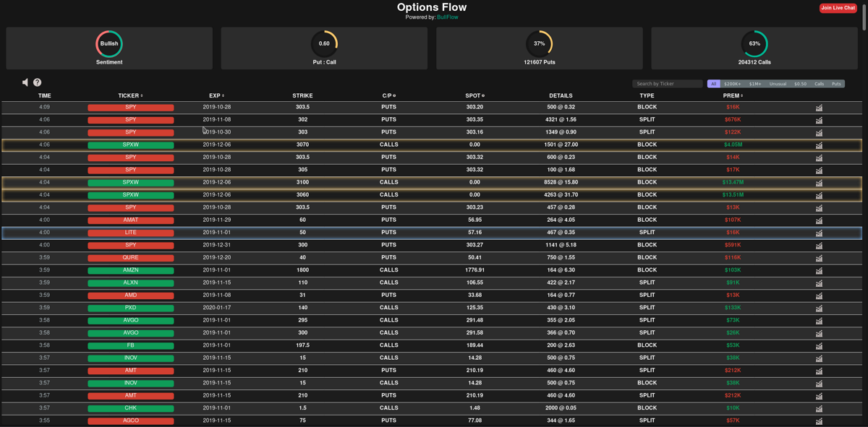The width and height of the screenshot is (868, 427).
Task: Click the 0.60 Put : Call gauge
Action: (x=324, y=43)
